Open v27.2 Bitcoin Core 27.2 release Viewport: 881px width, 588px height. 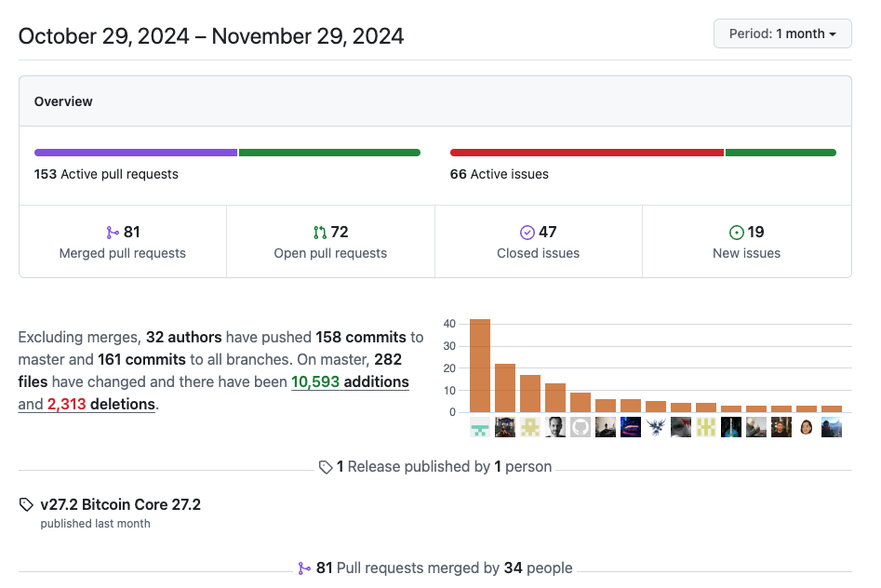pyautogui.click(x=121, y=505)
